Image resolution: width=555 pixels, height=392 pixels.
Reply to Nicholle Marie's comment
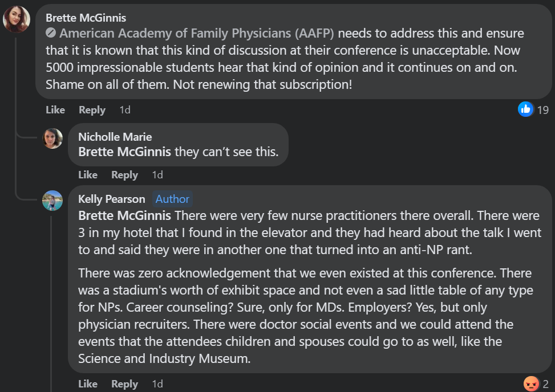124,174
